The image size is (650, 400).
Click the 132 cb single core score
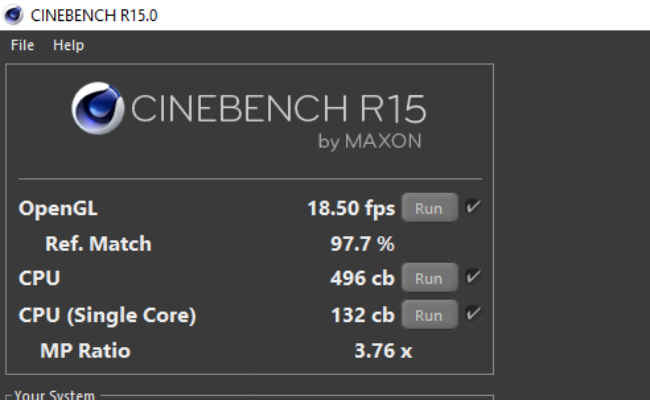point(363,315)
